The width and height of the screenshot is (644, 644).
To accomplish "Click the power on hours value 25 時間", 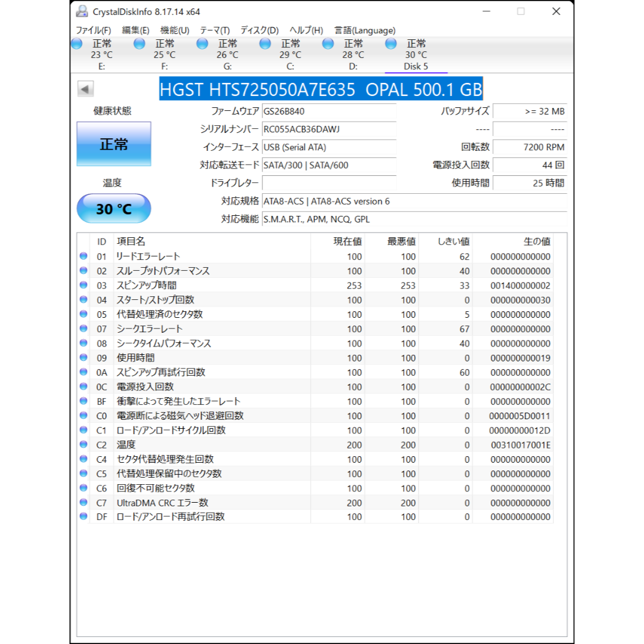I will pyautogui.click(x=530, y=183).
